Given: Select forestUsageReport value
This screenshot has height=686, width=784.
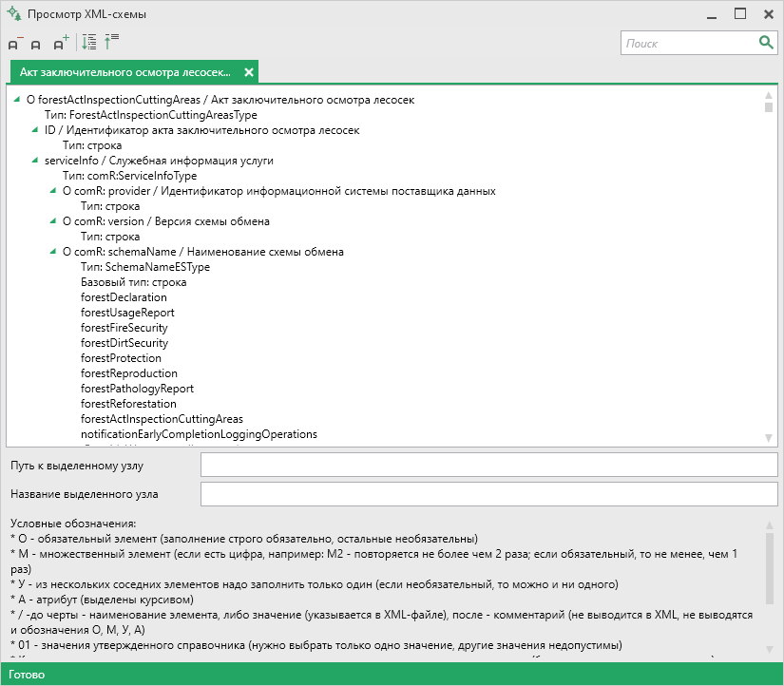Looking at the screenshot, I should click(127, 313).
